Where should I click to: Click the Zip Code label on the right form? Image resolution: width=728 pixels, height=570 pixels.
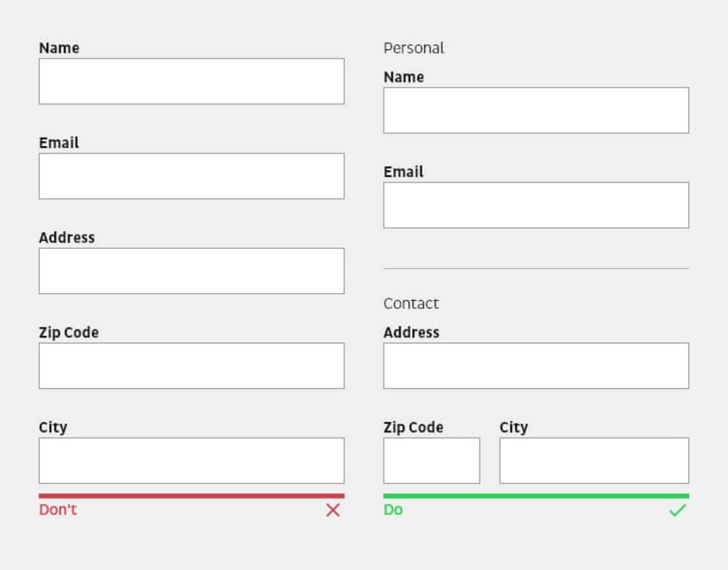(x=413, y=427)
